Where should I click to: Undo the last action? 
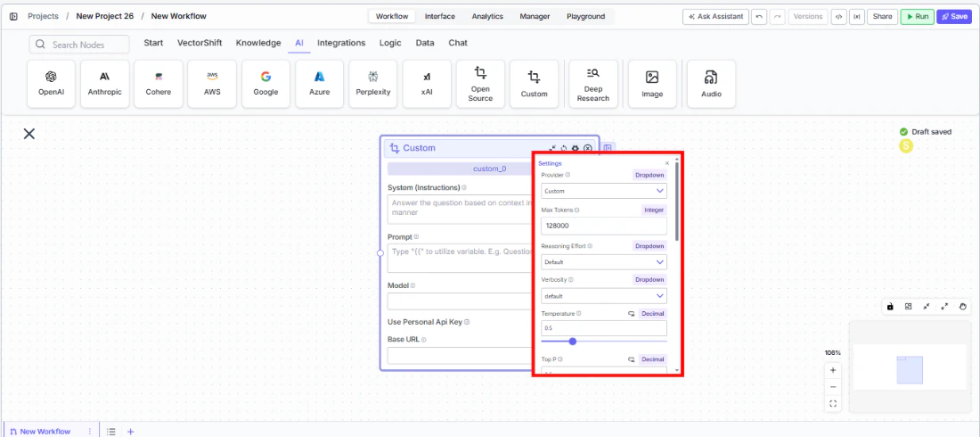(759, 17)
